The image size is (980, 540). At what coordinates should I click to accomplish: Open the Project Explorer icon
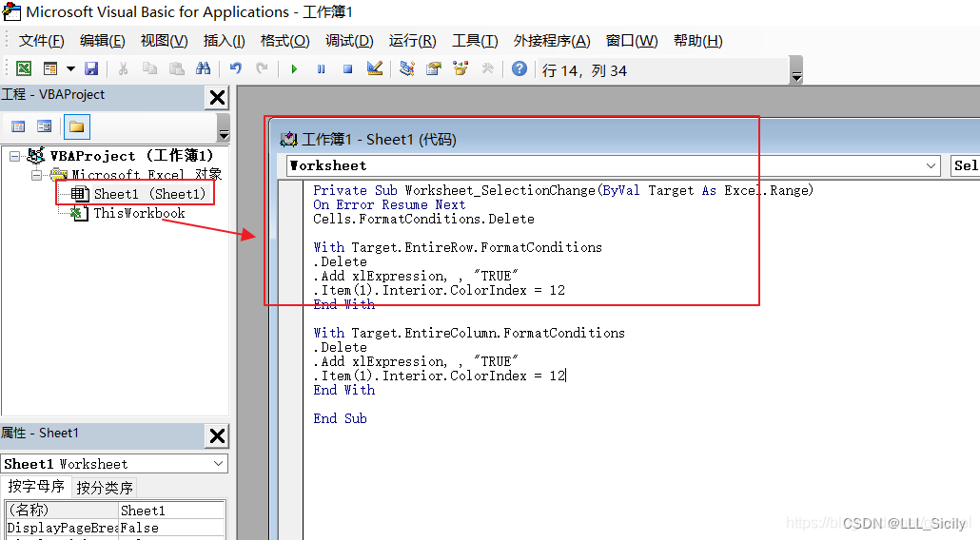(x=407, y=68)
